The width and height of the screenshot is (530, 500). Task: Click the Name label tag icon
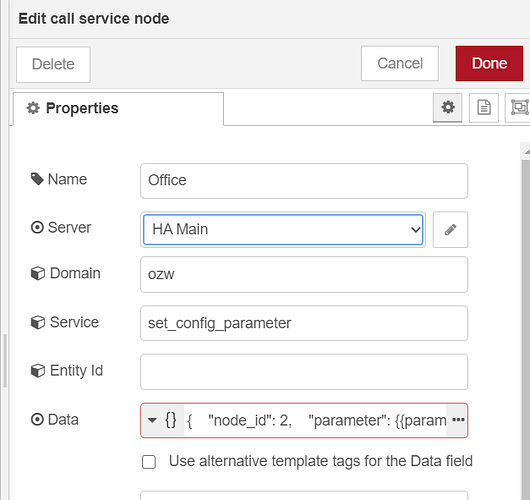coord(37,179)
